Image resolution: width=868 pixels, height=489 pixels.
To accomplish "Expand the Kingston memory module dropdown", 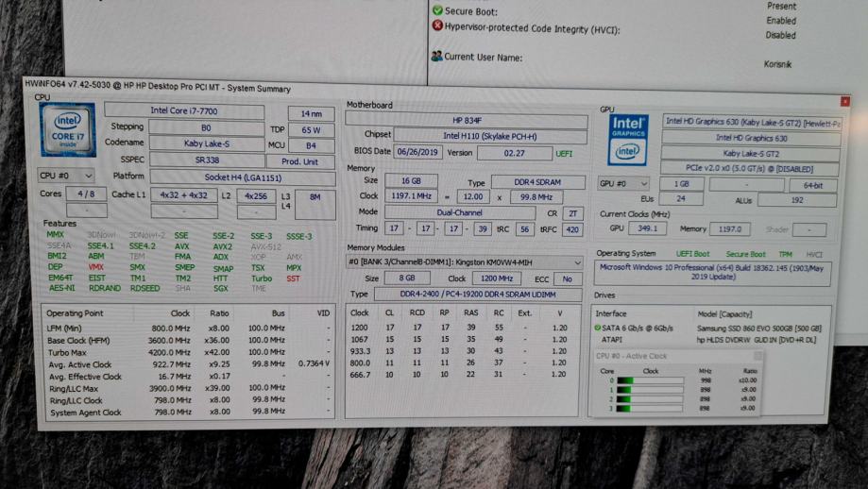I will coord(577,262).
